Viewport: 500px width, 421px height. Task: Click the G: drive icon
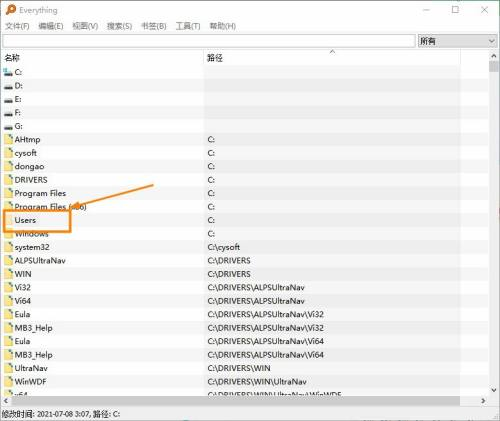(x=8, y=126)
